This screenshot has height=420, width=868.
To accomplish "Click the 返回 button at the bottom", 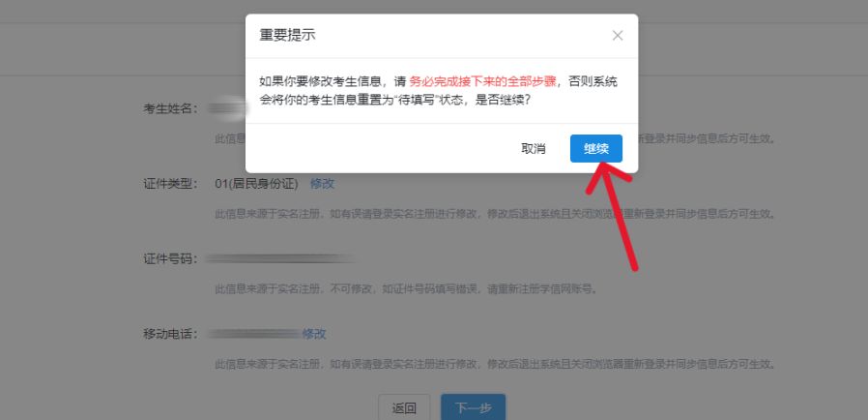I will point(404,407).
